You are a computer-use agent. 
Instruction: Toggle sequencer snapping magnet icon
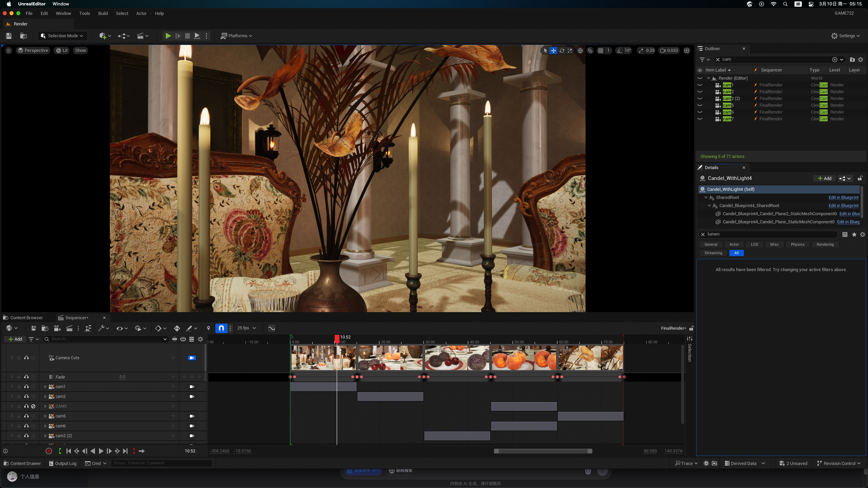tap(221, 328)
